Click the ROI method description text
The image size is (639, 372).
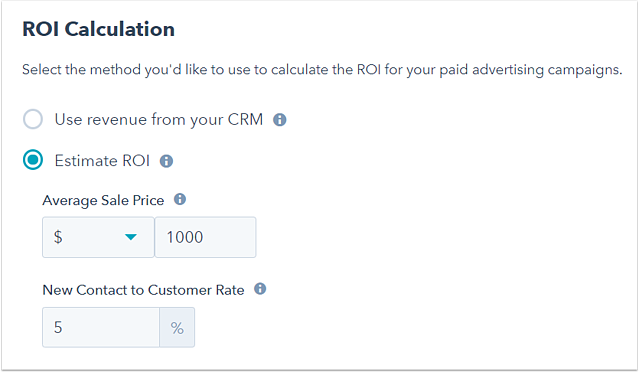tap(322, 70)
